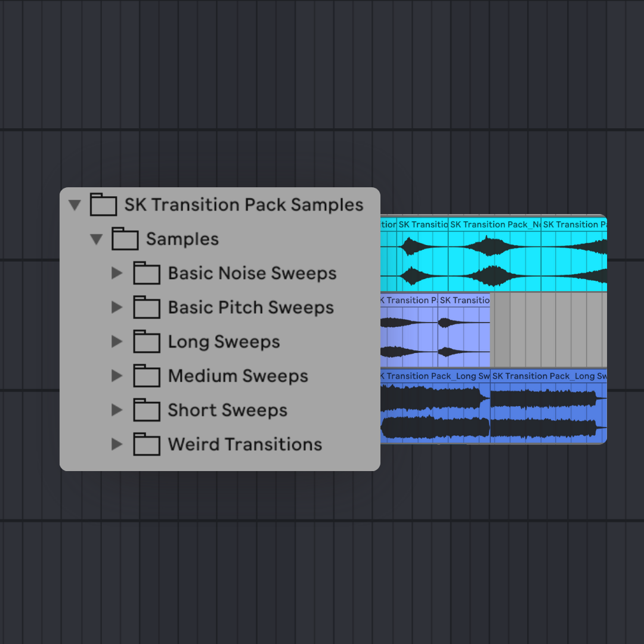
Task: Expand the Weird Transitions folder
Action: (x=117, y=444)
